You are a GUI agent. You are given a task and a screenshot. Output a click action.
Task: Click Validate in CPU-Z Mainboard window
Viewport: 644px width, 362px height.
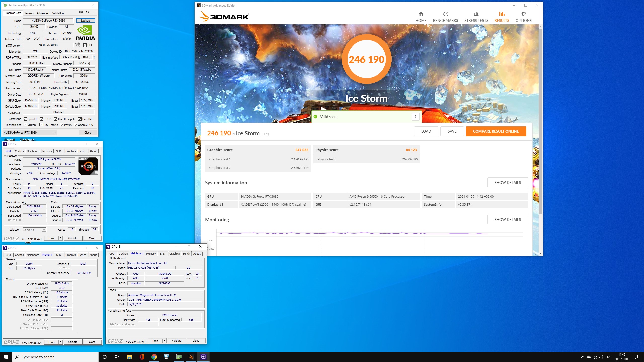click(x=176, y=341)
